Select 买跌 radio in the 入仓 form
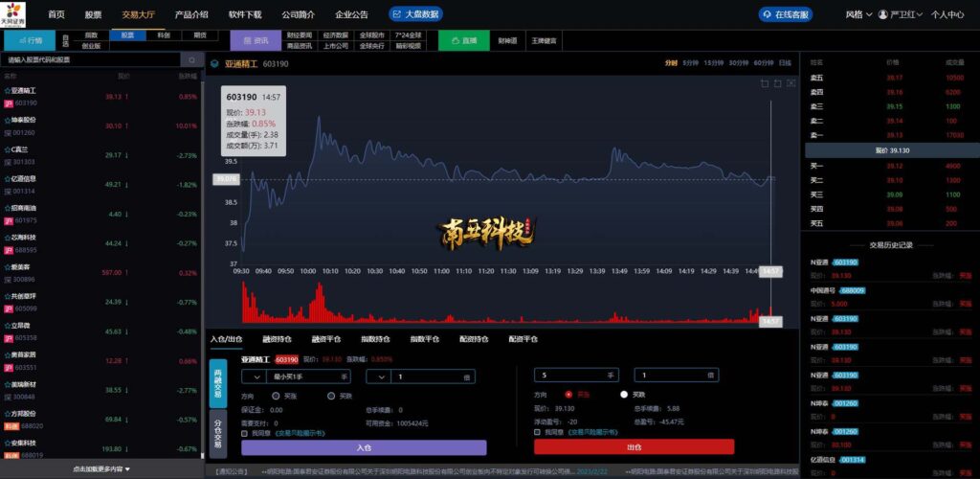 click(x=331, y=396)
